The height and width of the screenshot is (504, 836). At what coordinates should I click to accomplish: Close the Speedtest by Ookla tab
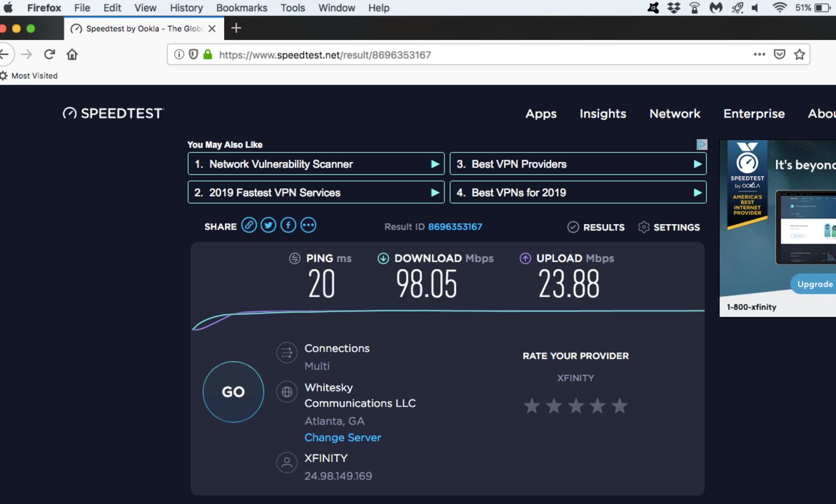(x=212, y=28)
